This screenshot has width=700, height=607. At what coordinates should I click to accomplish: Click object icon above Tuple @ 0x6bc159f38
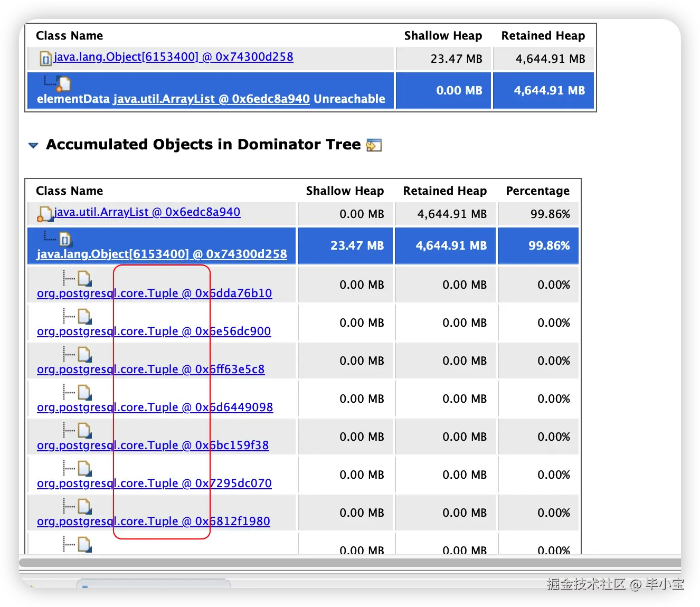coord(85,430)
